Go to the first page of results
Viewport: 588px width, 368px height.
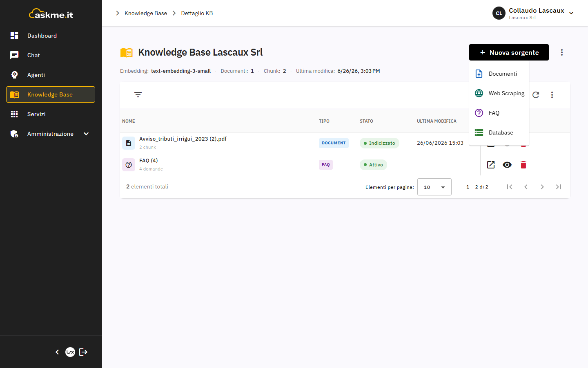(x=510, y=187)
